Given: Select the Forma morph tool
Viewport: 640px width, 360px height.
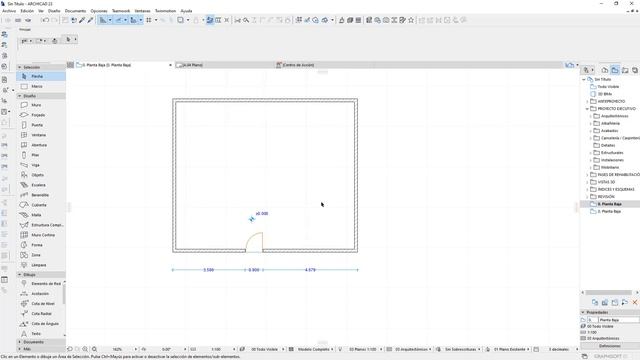Looking at the screenshot, I should 41,245.
